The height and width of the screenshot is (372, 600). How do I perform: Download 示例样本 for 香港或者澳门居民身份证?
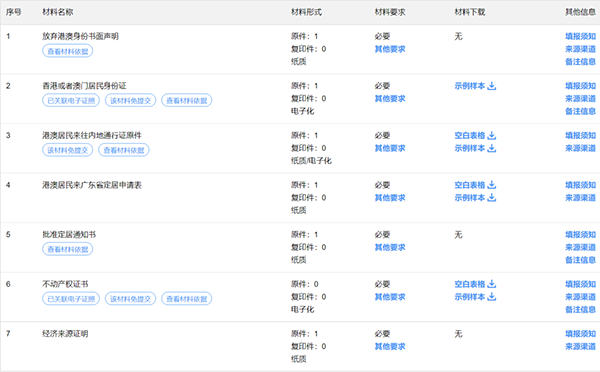click(x=475, y=86)
